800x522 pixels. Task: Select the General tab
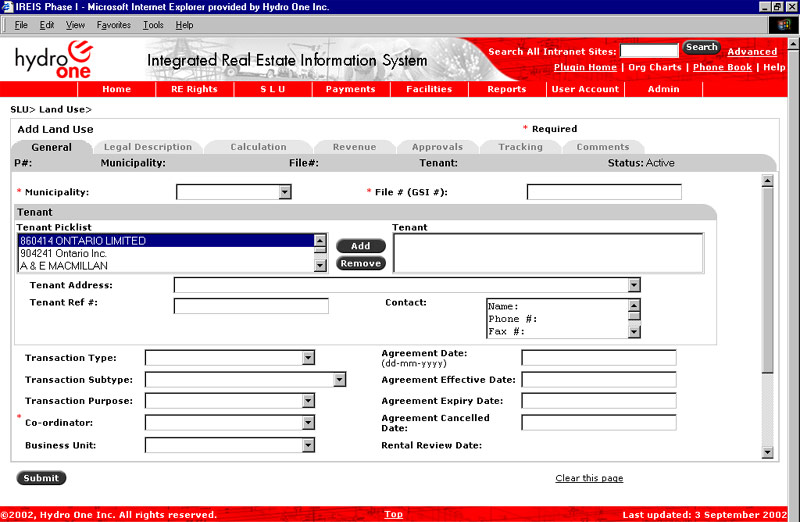(x=52, y=147)
